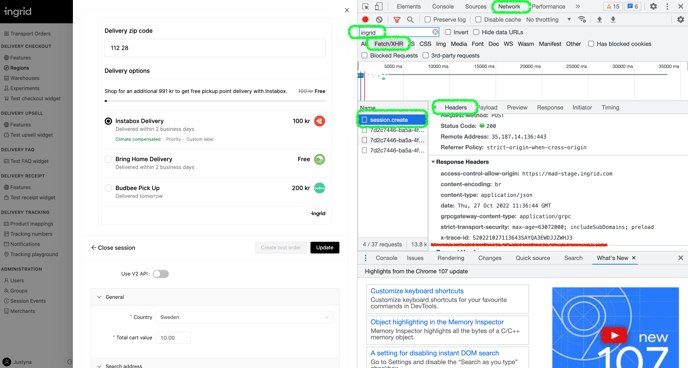Image resolution: width=688 pixels, height=368 pixels.
Task: Open Tracking playground in sidebar
Action: pos(34,254)
